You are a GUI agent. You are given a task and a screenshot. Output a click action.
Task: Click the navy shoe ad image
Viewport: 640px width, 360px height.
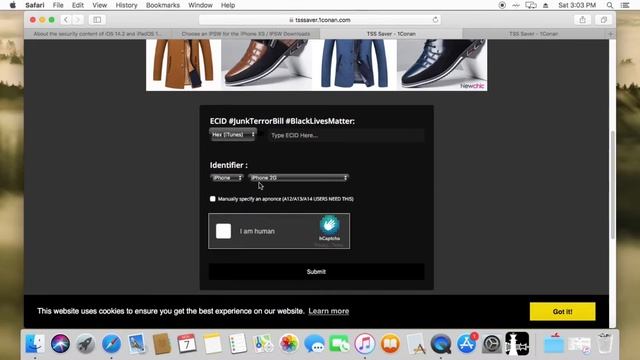442,64
